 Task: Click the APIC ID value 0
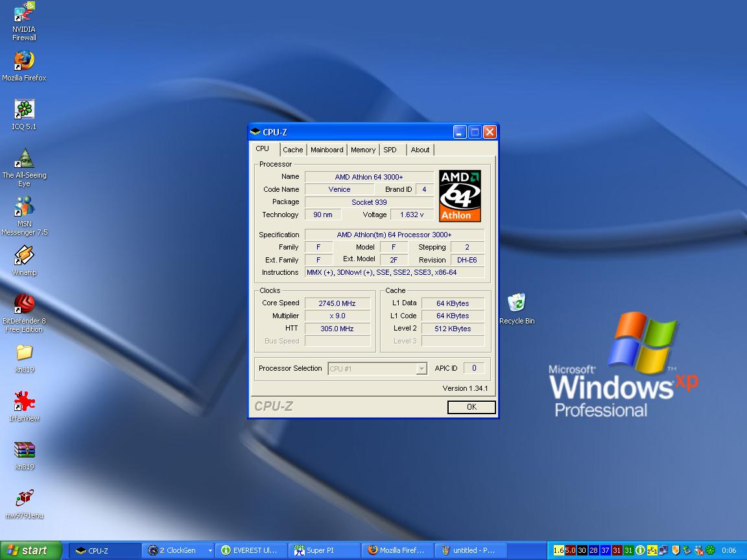pos(474,368)
